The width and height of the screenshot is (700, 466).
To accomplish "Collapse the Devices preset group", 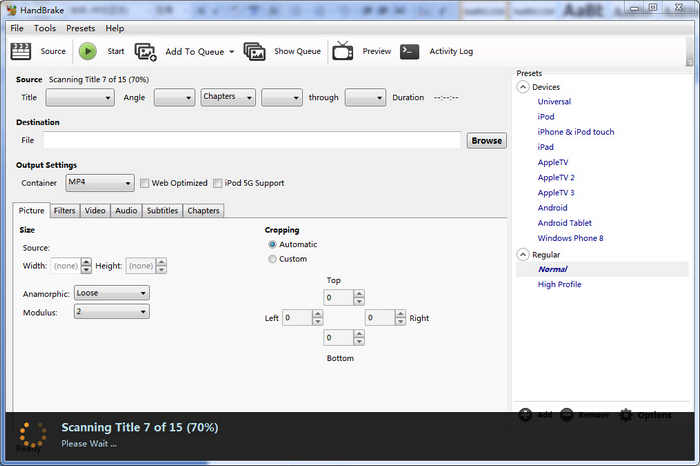I will tap(523, 87).
